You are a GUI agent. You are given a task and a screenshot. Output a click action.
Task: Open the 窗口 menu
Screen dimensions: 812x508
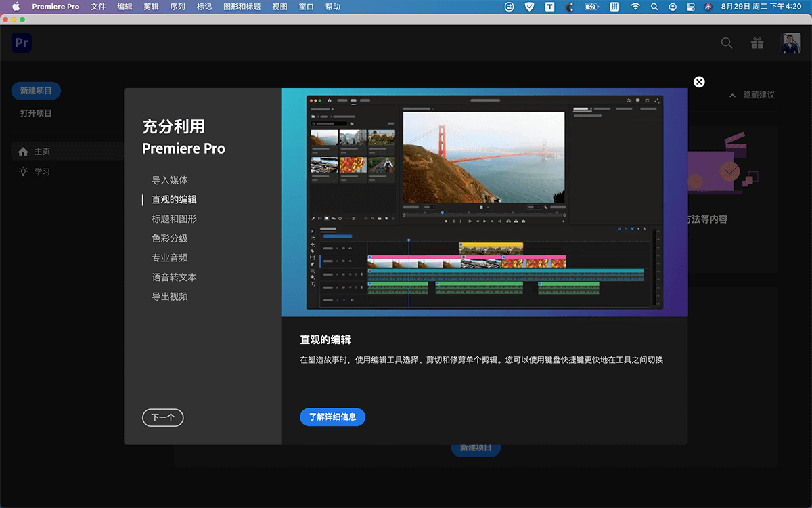[306, 7]
